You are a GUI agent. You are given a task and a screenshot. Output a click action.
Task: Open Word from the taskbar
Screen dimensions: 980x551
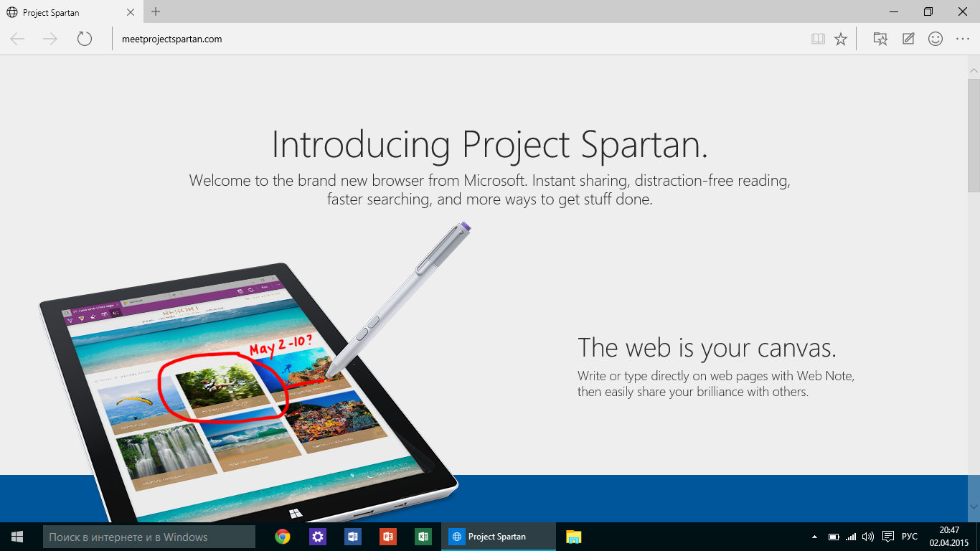353,537
